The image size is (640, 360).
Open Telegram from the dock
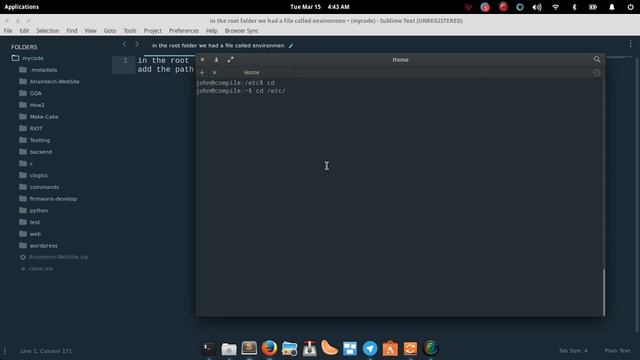[x=370, y=349]
